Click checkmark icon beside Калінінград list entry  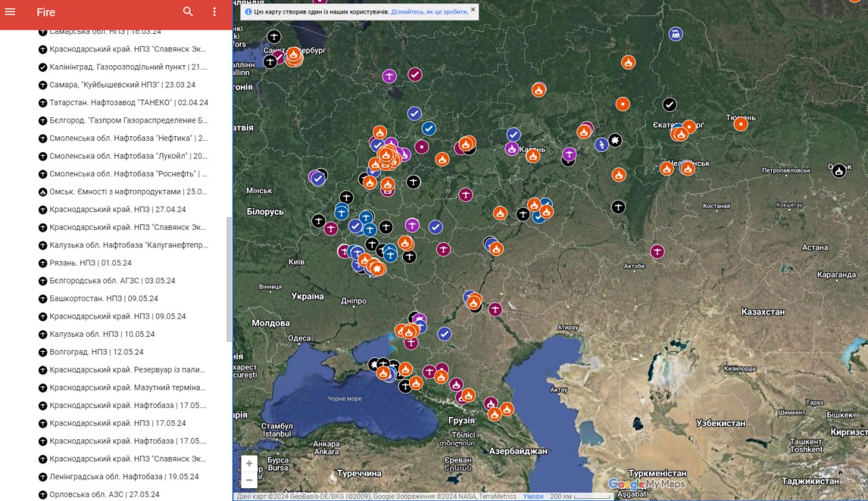coord(43,67)
